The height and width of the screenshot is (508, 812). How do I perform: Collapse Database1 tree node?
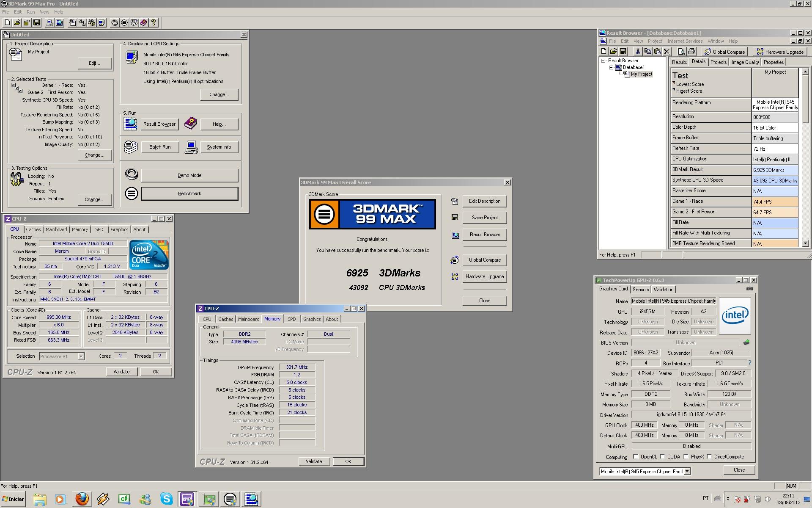[x=611, y=67]
